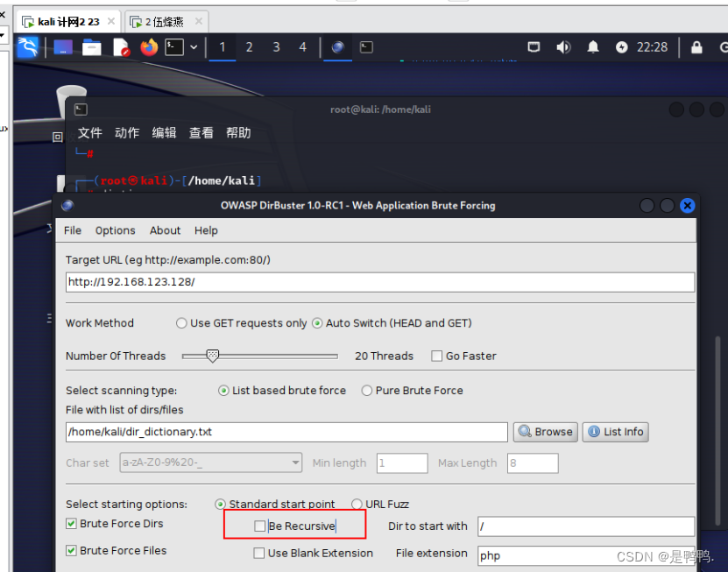This screenshot has height=572, width=728.
Task: Open power manager tray icon
Action: [622, 47]
